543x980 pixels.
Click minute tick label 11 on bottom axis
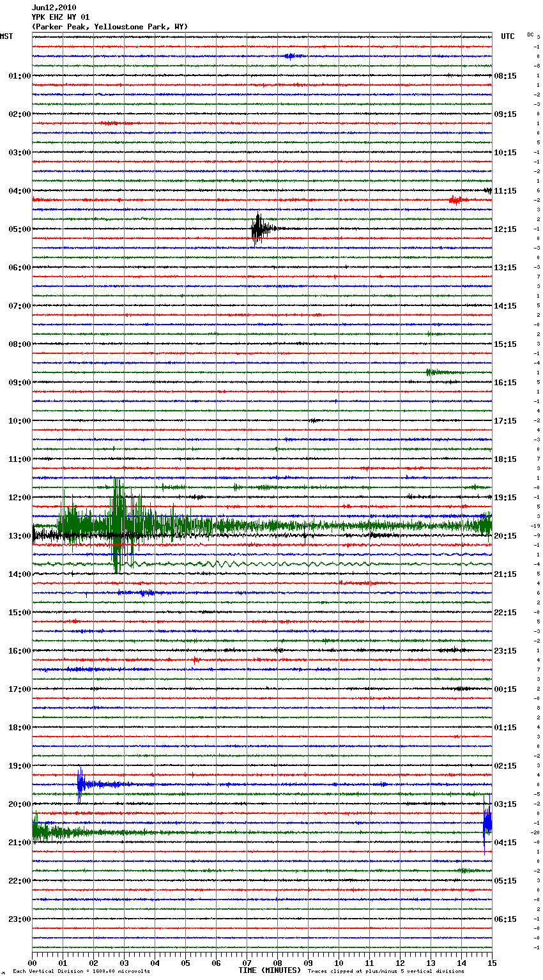[369, 963]
